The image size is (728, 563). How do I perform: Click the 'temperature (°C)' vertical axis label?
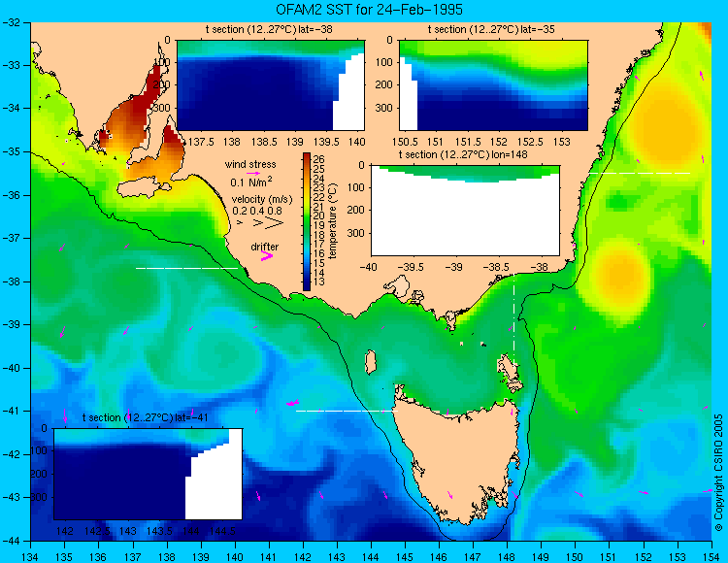click(332, 221)
